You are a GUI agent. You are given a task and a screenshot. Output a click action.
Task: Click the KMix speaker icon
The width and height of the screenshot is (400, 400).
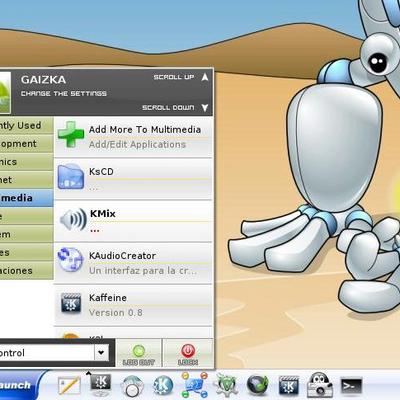(73, 219)
